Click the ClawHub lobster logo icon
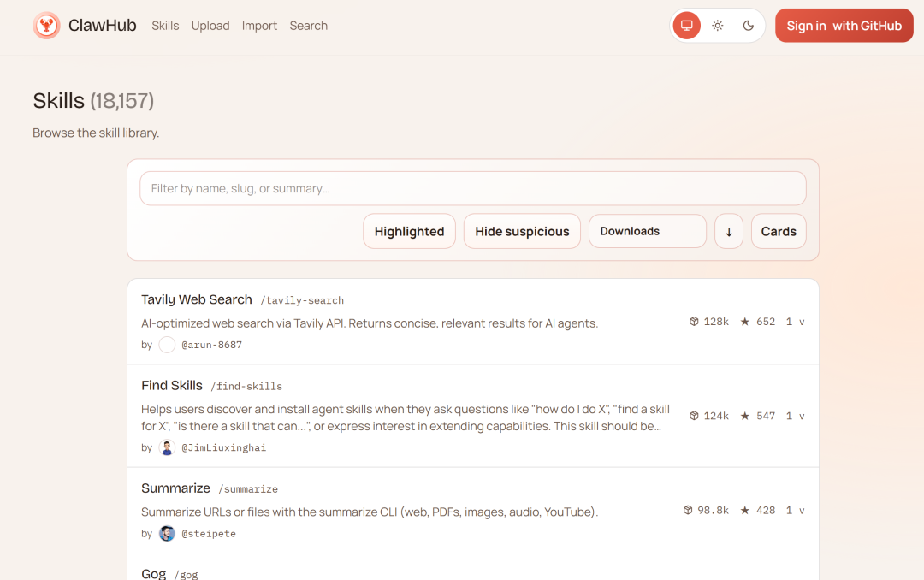This screenshot has width=924, height=580. [46, 26]
